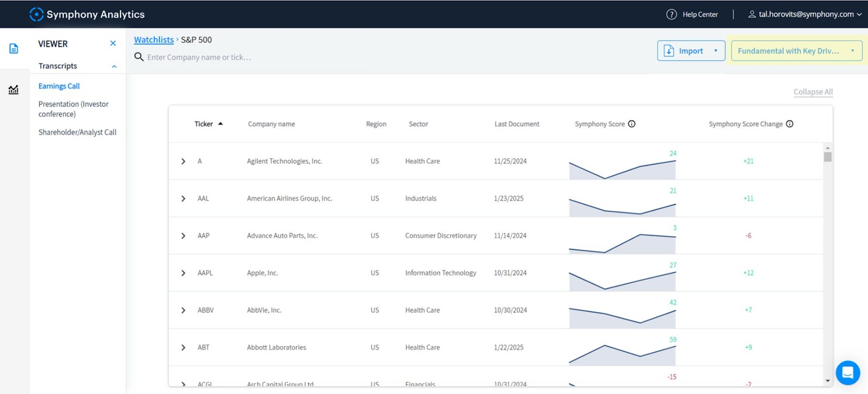Click the Advance Auto Parts, Inc. name

click(283, 236)
